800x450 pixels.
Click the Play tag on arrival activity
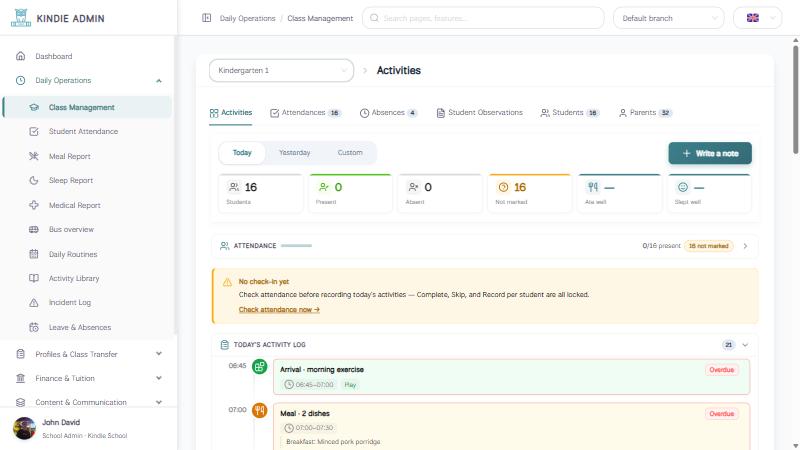pos(350,385)
